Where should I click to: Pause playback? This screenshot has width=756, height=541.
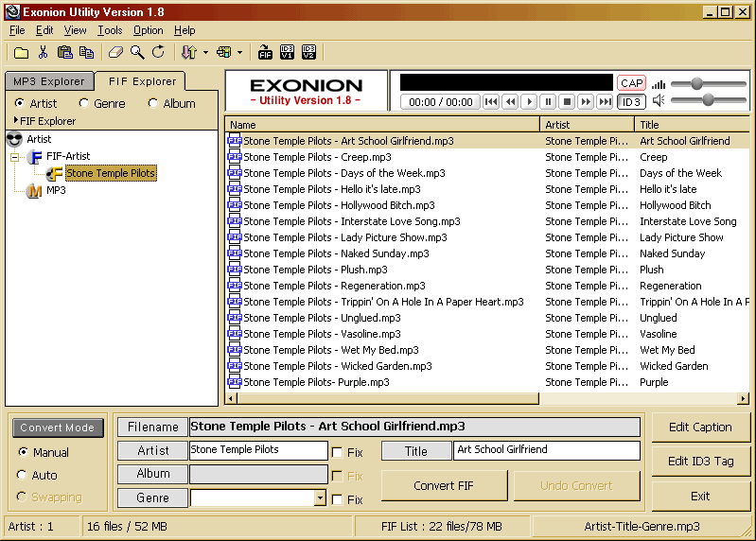(548, 101)
